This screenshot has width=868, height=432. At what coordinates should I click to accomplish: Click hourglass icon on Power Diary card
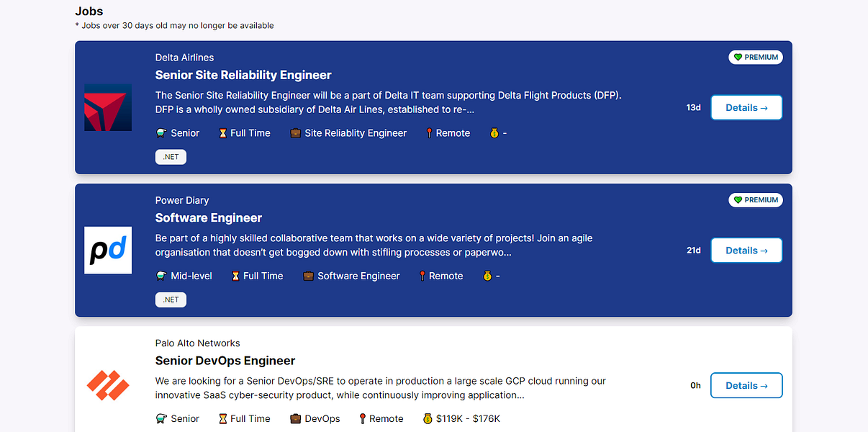pyautogui.click(x=236, y=276)
